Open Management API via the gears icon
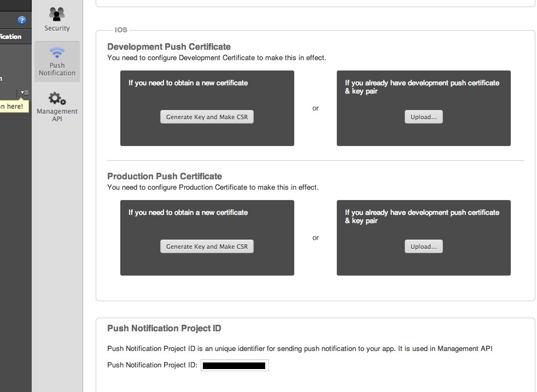 pyautogui.click(x=57, y=98)
